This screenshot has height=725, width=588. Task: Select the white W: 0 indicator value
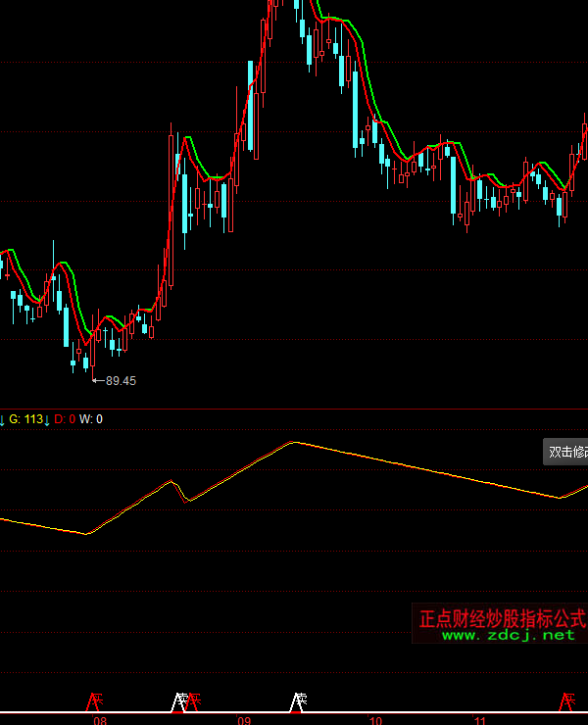[x=91, y=419]
